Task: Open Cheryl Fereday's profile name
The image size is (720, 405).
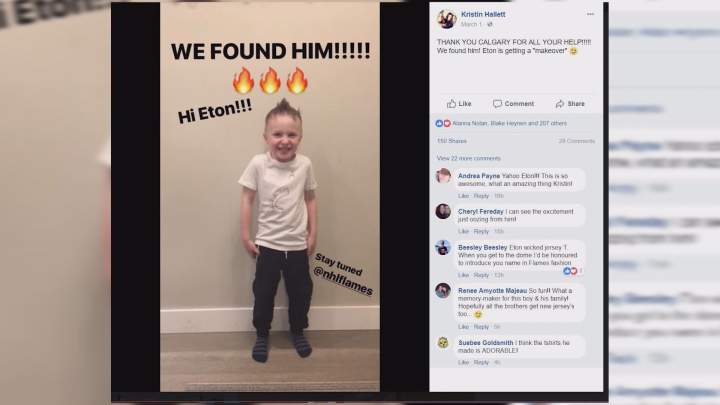Action: [481, 212]
